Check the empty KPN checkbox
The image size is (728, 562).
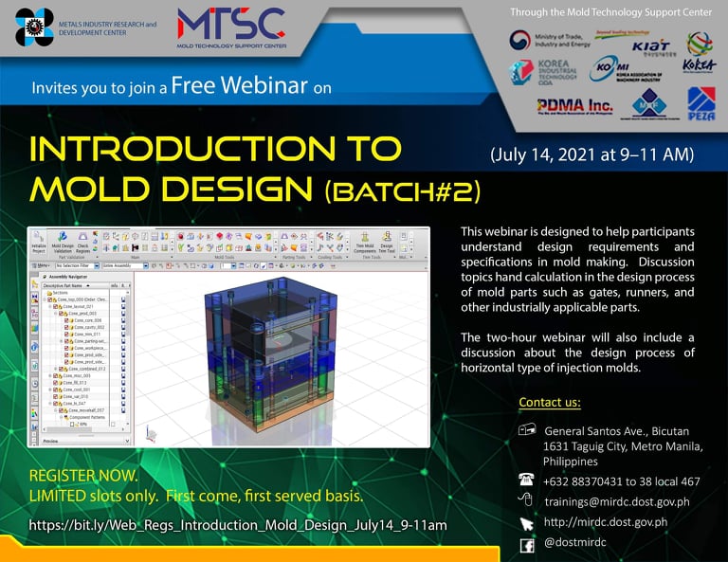72,425
